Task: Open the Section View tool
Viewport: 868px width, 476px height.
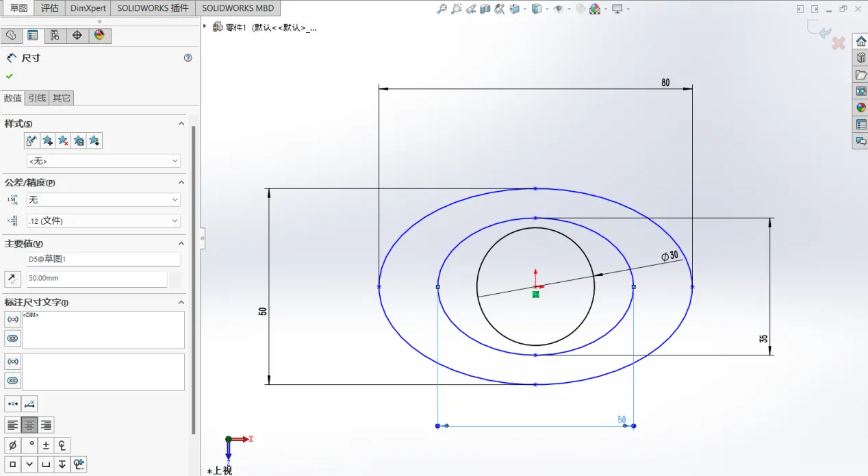Action: 485,9
